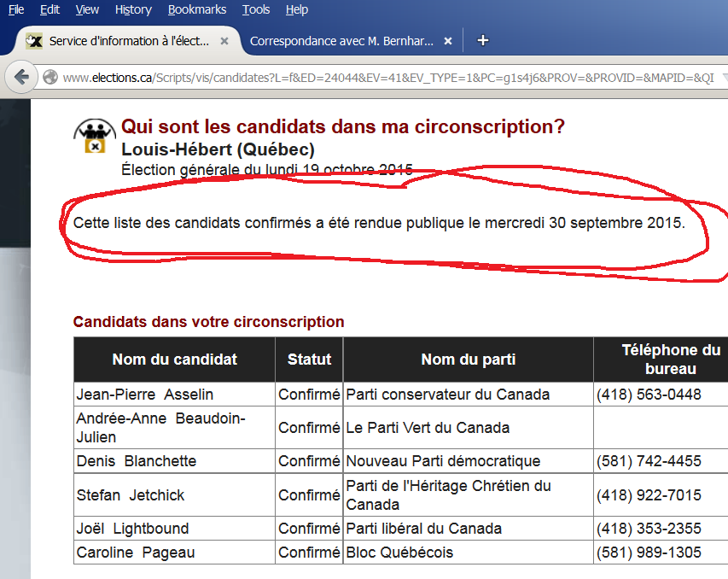Open the Tools menu

coord(256,9)
